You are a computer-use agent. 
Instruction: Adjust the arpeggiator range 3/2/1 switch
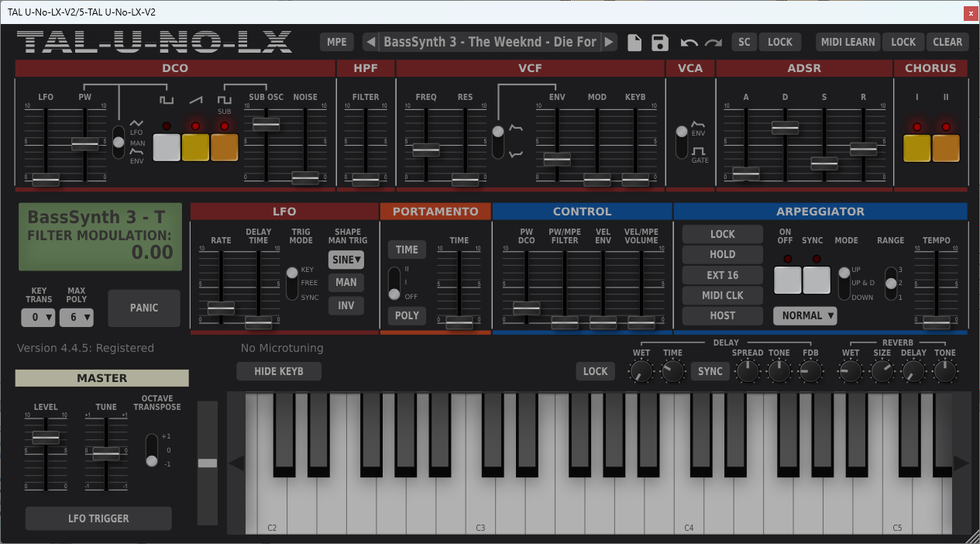[891, 283]
